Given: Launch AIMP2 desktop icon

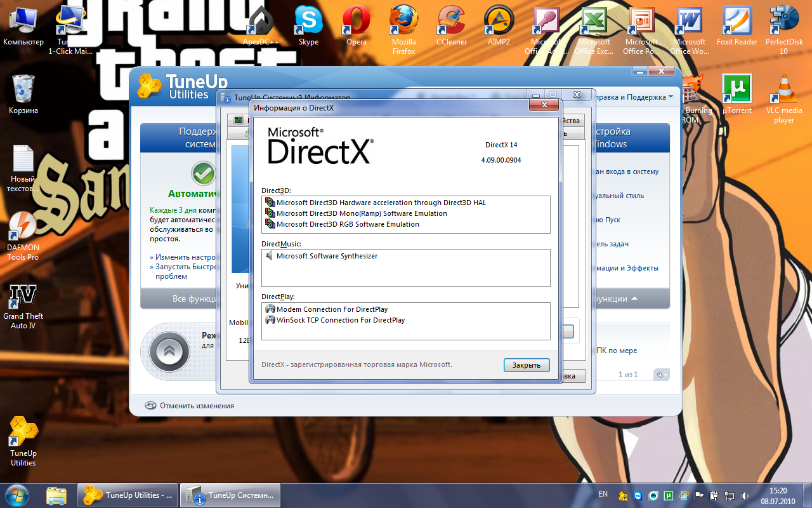Looking at the screenshot, I should [499, 27].
